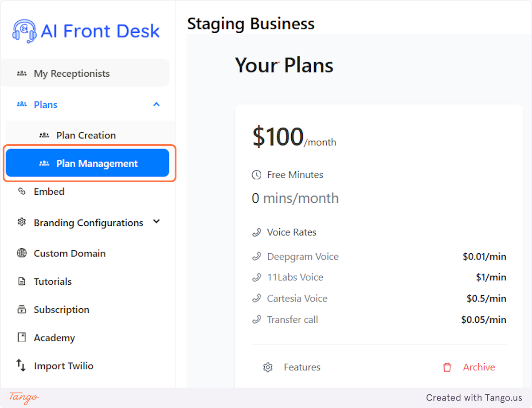Click the clock icon beside Free Minutes
532x408 pixels.
pos(256,175)
